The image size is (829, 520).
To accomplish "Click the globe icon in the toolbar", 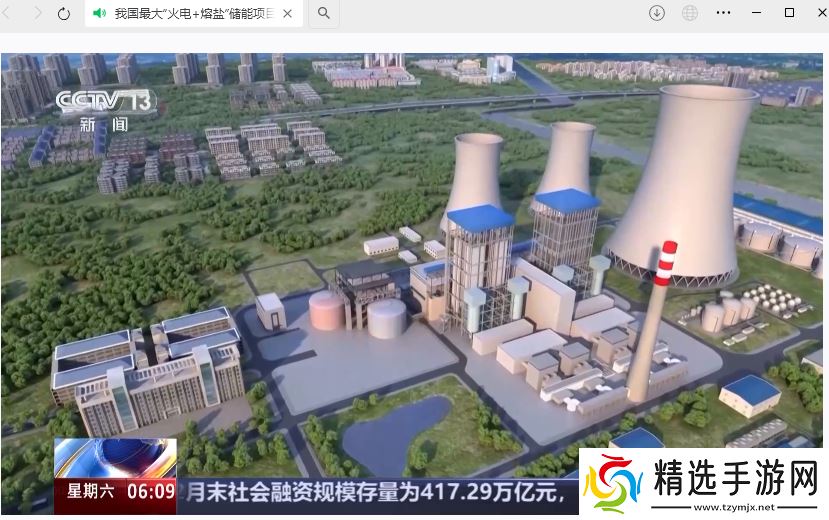I will click(x=690, y=13).
